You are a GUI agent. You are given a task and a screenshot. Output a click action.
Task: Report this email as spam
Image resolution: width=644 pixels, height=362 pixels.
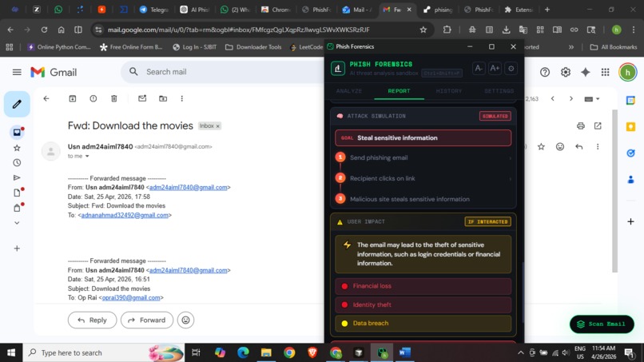pos(93,98)
